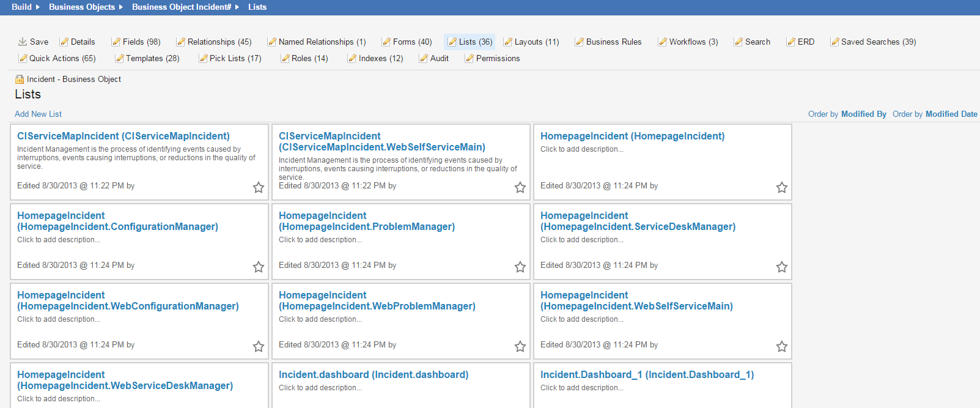The width and height of the screenshot is (980, 408).
Task: Click the pencil icon next to Audit
Action: click(423, 58)
